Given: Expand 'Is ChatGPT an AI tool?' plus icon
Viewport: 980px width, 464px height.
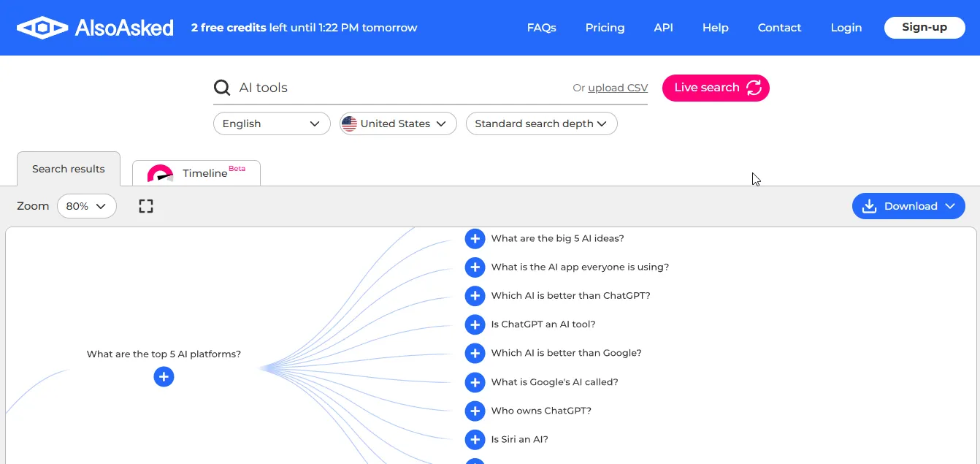Looking at the screenshot, I should pos(475,324).
